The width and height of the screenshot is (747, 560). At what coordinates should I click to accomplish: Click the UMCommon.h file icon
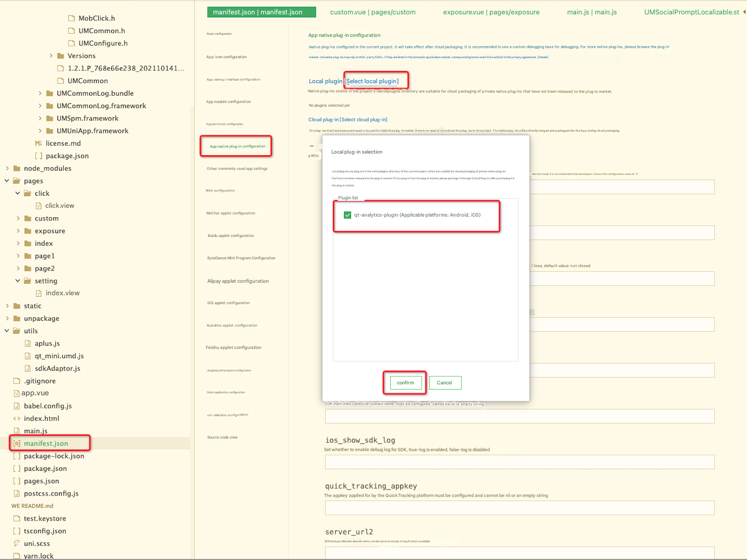click(x=71, y=31)
